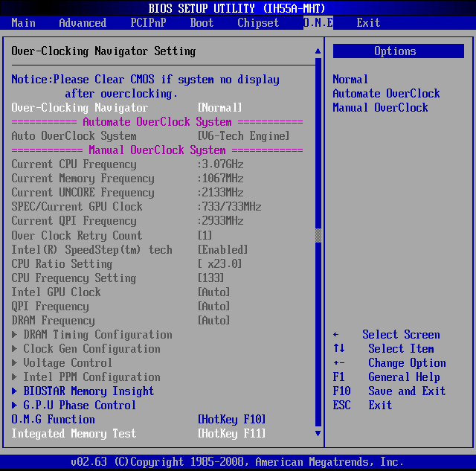Click the Current CPU Frequency 3.07GHz value
This screenshot has height=471, width=476.
point(220,164)
